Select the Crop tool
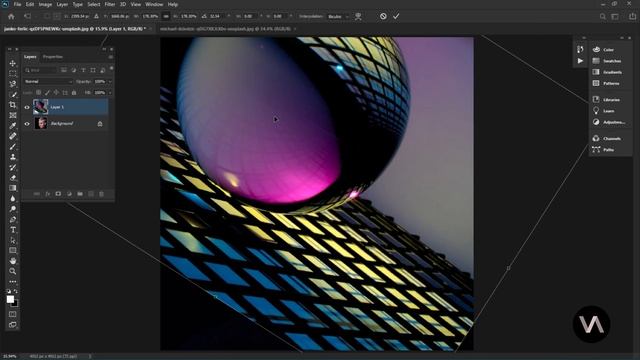 pos(13,105)
